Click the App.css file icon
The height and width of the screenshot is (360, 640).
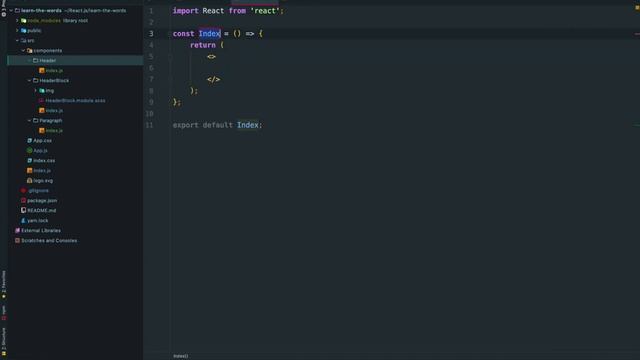pyautogui.click(x=29, y=140)
